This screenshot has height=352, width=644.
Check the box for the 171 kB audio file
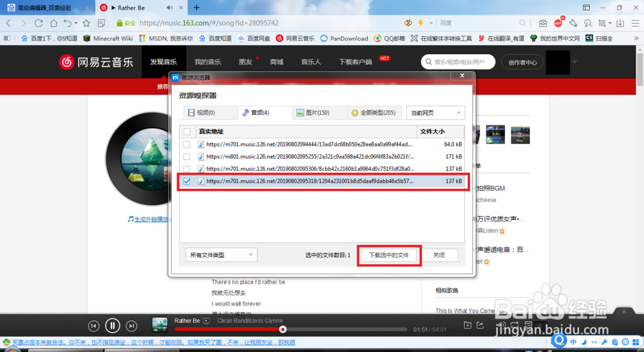click(187, 157)
